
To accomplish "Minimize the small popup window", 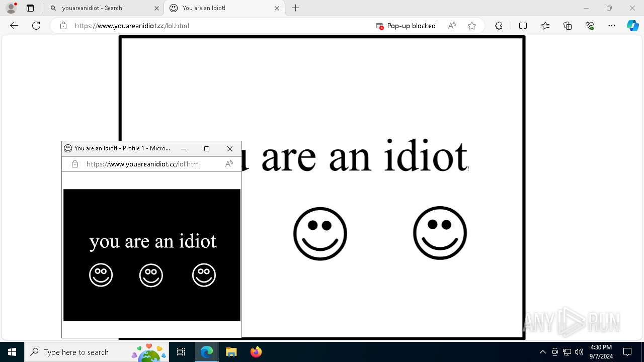I will coord(184,149).
